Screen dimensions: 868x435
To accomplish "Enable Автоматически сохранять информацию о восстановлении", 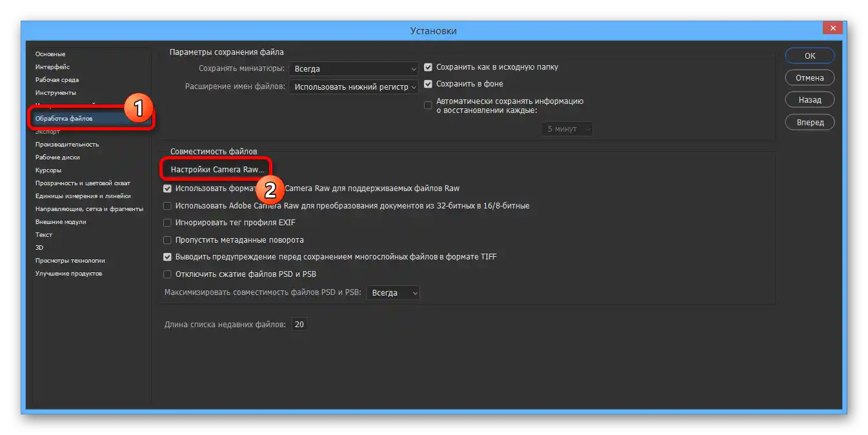I will (x=428, y=105).
